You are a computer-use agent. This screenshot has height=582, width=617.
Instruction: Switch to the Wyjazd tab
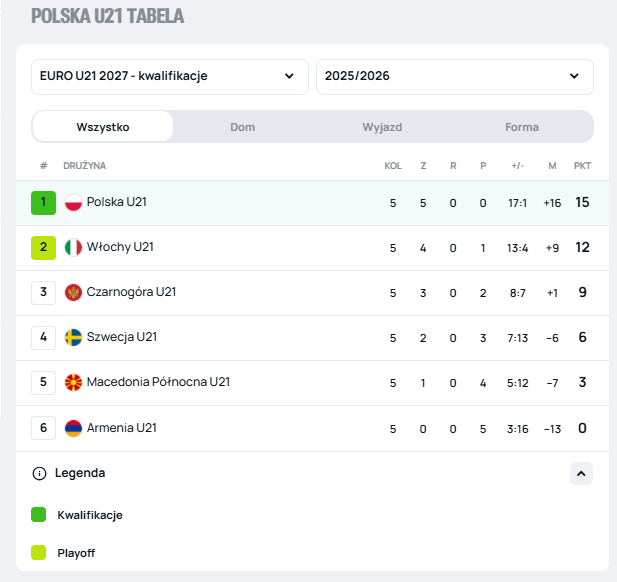tap(382, 127)
